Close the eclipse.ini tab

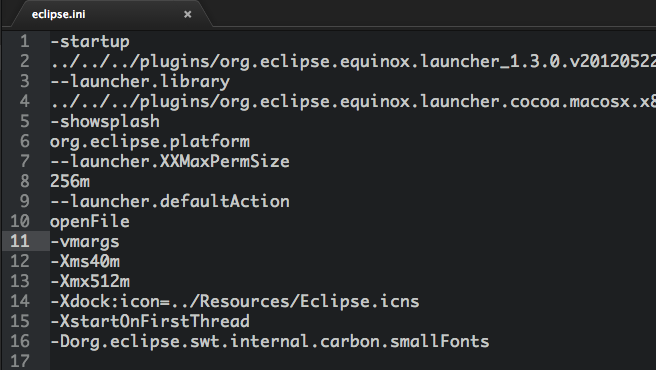(x=187, y=14)
